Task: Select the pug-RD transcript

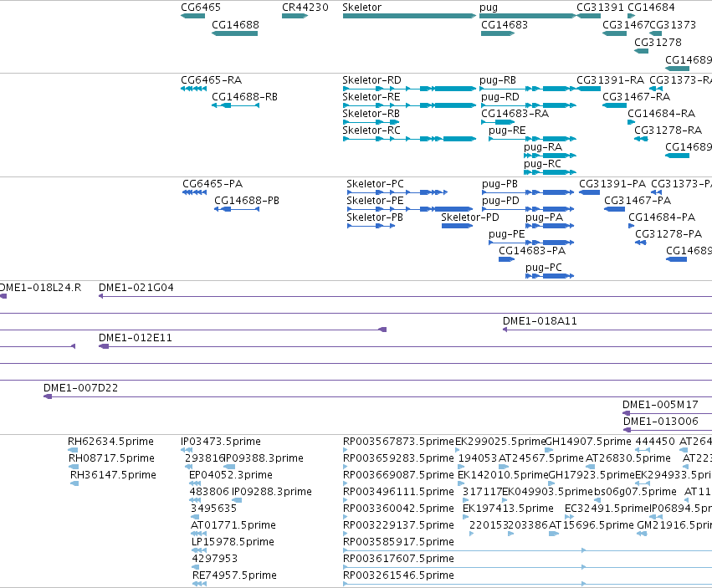Action: tap(529, 105)
